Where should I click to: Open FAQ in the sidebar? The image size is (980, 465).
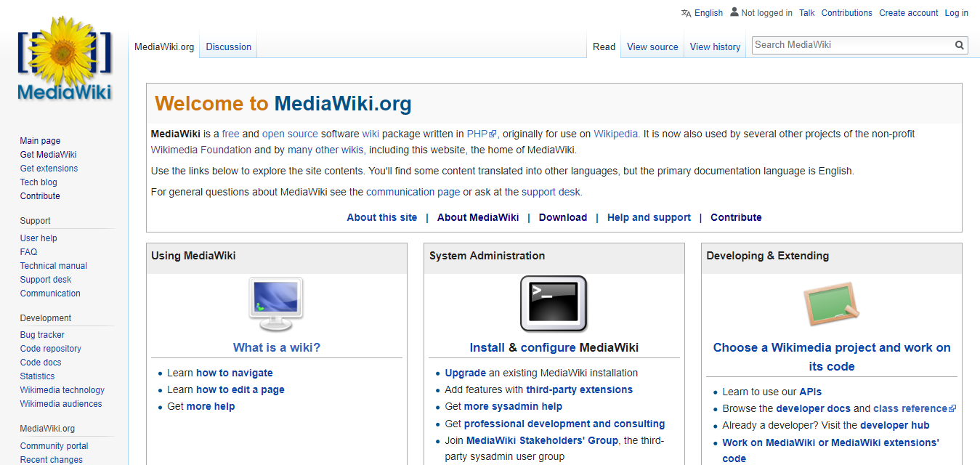tap(28, 252)
